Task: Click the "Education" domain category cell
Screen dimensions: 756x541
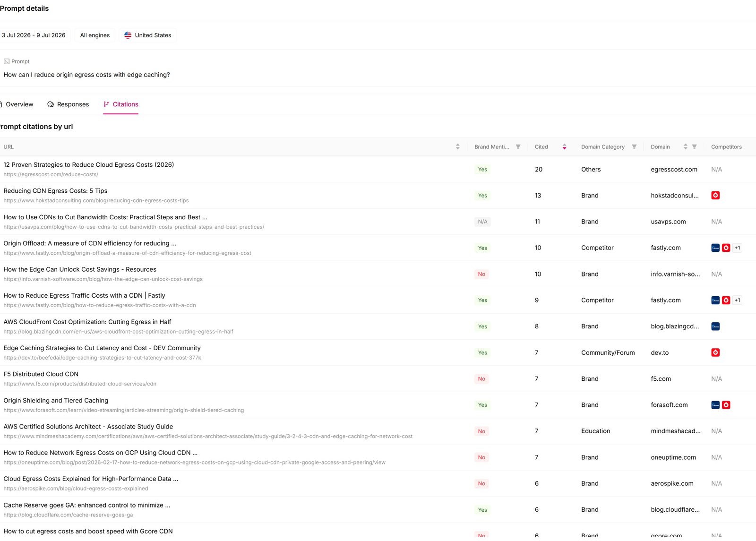Action: [595, 431]
